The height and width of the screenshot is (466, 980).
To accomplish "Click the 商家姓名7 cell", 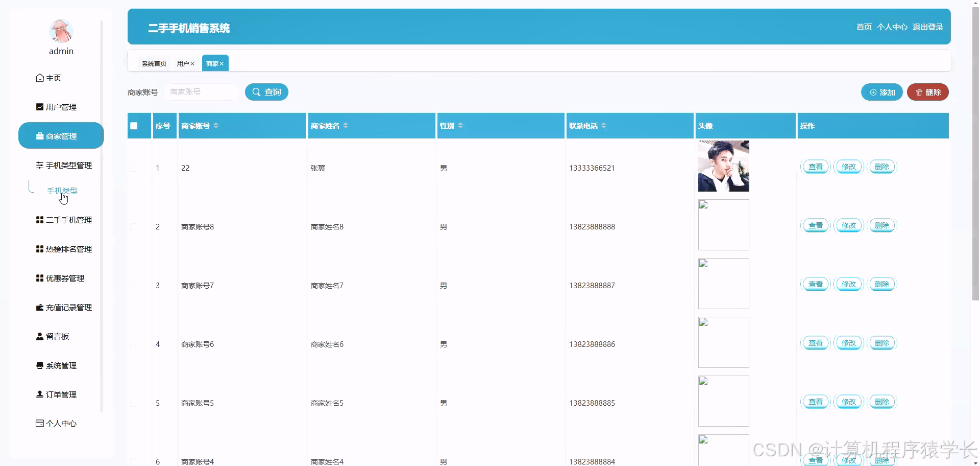I will click(x=327, y=286).
